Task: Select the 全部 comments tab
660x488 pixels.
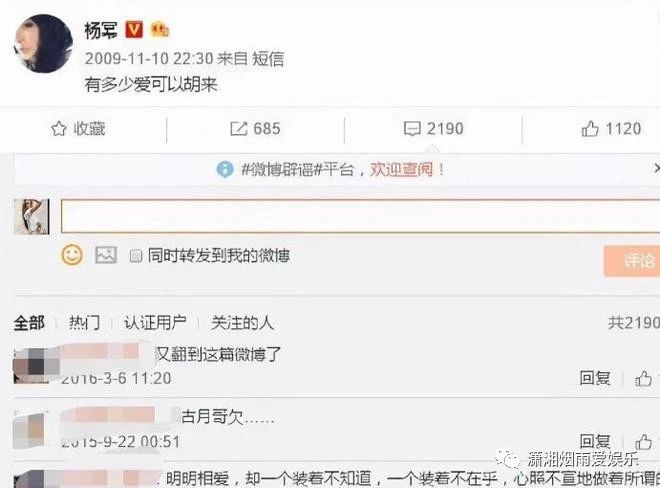Action: pyautogui.click(x=29, y=323)
